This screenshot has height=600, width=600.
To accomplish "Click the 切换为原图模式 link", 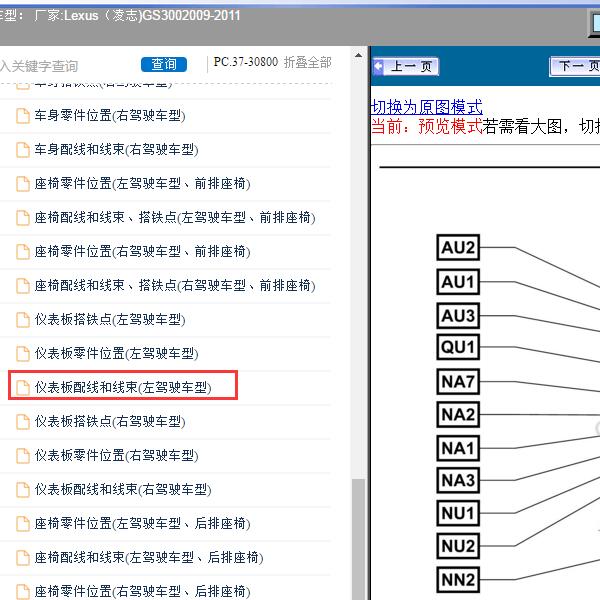I will click(x=426, y=107).
